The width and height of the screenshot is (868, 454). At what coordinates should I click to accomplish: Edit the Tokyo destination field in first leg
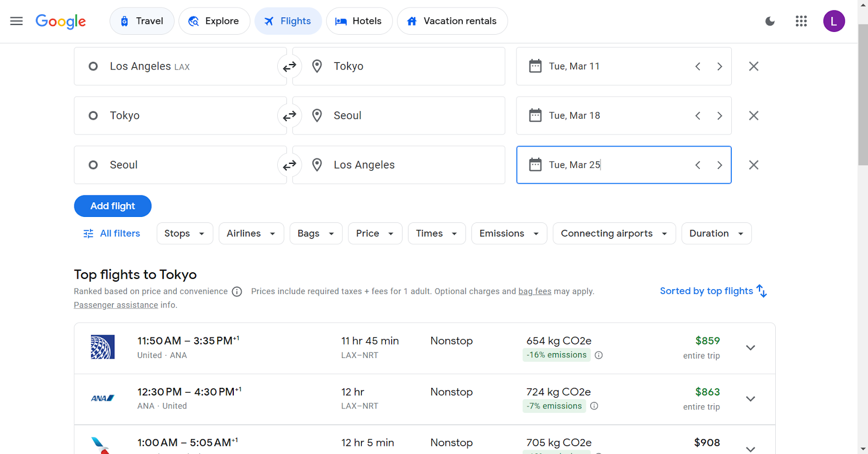click(399, 66)
